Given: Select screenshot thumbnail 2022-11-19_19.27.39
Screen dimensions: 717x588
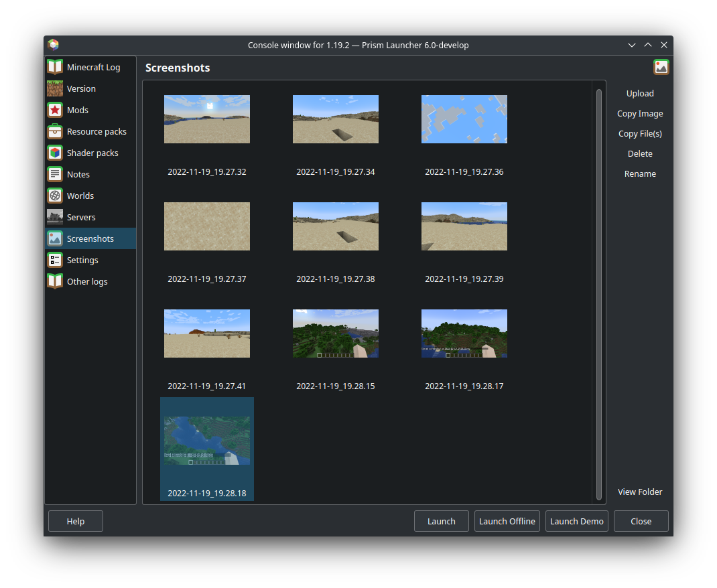Looking at the screenshot, I should pyautogui.click(x=464, y=226).
